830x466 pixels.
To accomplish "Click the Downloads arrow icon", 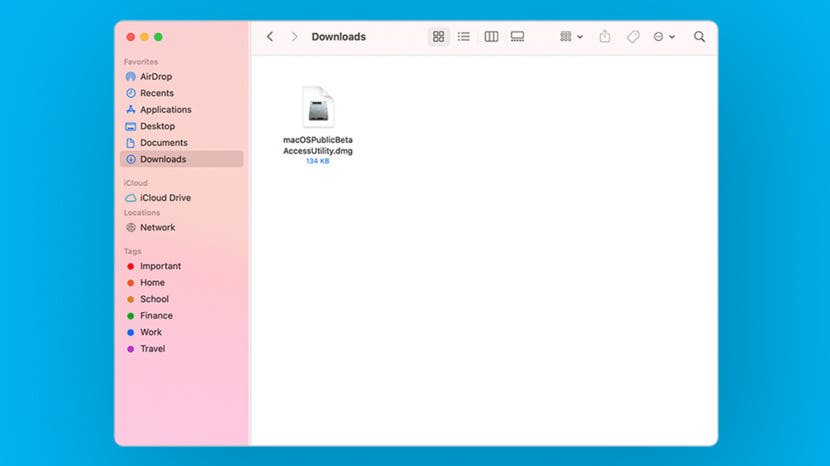I will [x=131, y=159].
